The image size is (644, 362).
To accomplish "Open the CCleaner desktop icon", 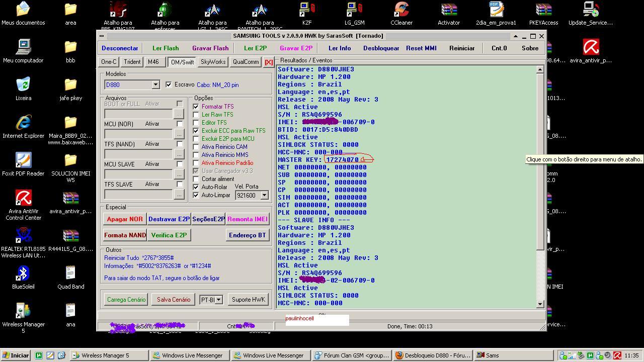I will tap(401, 10).
